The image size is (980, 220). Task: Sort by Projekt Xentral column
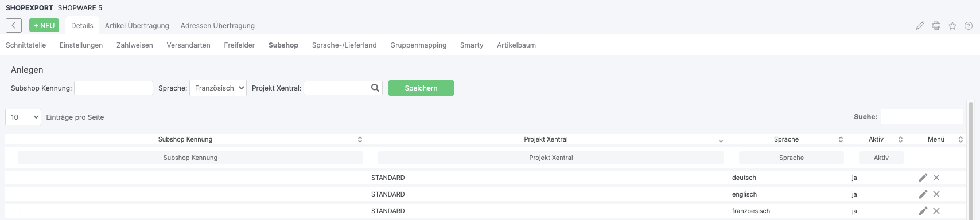tap(546, 139)
